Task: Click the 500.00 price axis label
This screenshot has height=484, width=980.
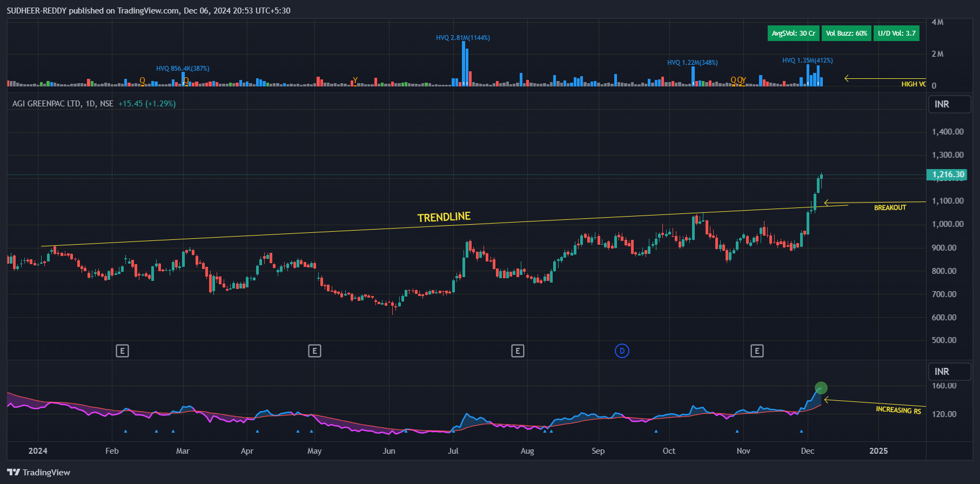Action: coord(944,340)
